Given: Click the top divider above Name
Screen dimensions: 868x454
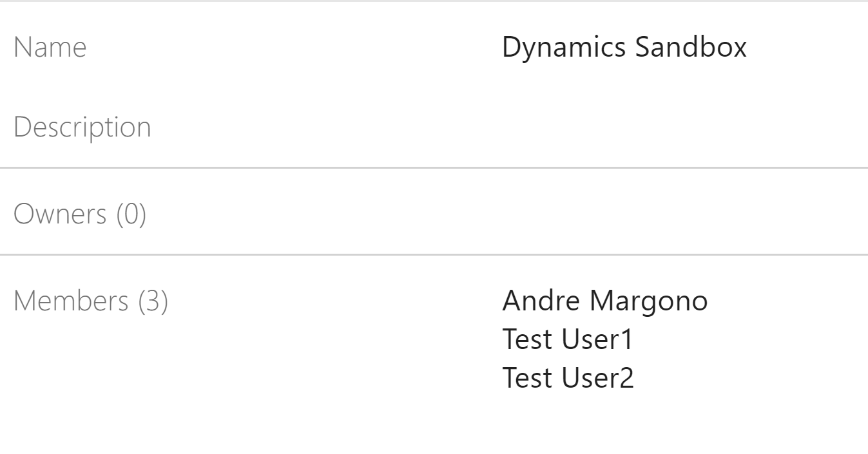Looking at the screenshot, I should [434, 1].
